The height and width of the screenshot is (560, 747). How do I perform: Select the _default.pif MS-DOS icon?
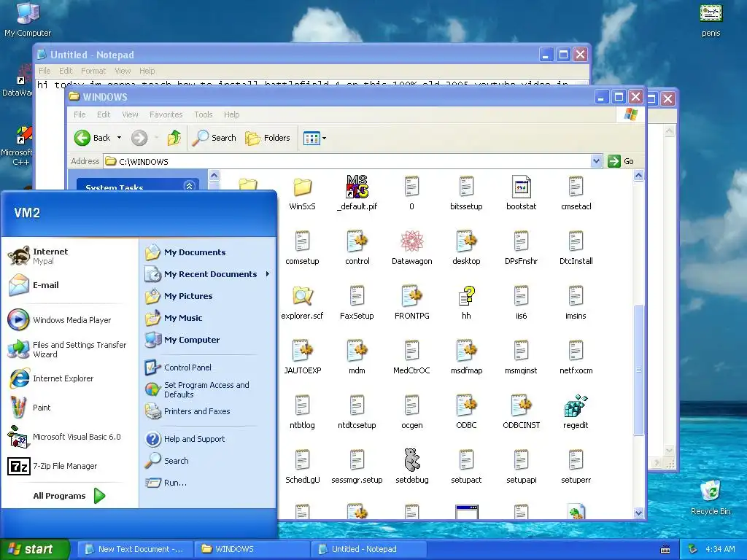pos(357,187)
